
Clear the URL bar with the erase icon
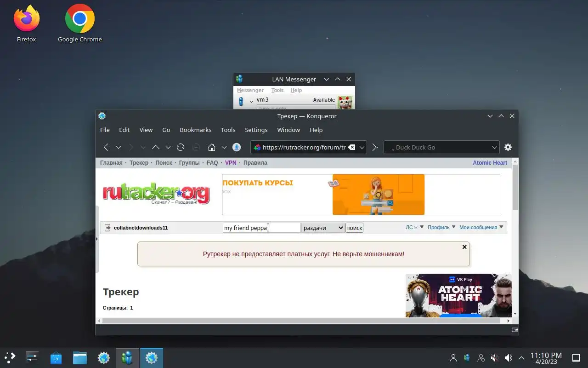tap(351, 147)
